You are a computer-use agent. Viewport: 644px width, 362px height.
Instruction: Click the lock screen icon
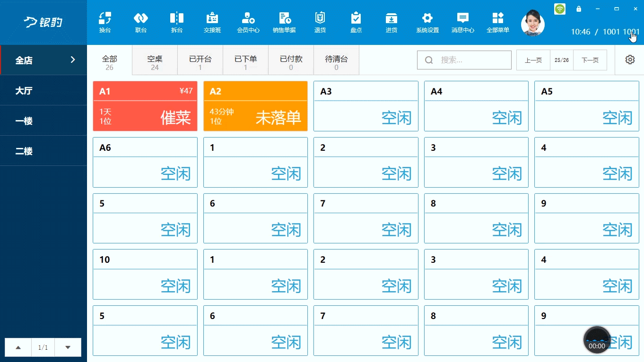[579, 9]
